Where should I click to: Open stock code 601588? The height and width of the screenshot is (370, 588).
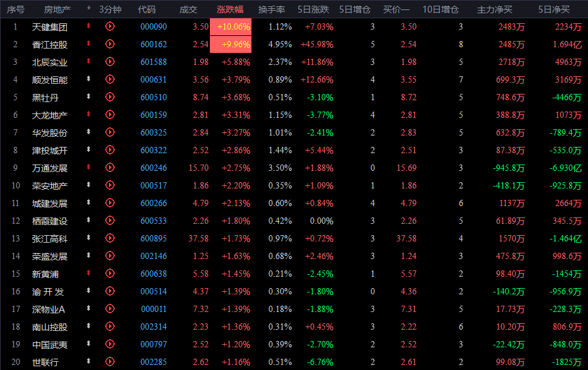[154, 62]
